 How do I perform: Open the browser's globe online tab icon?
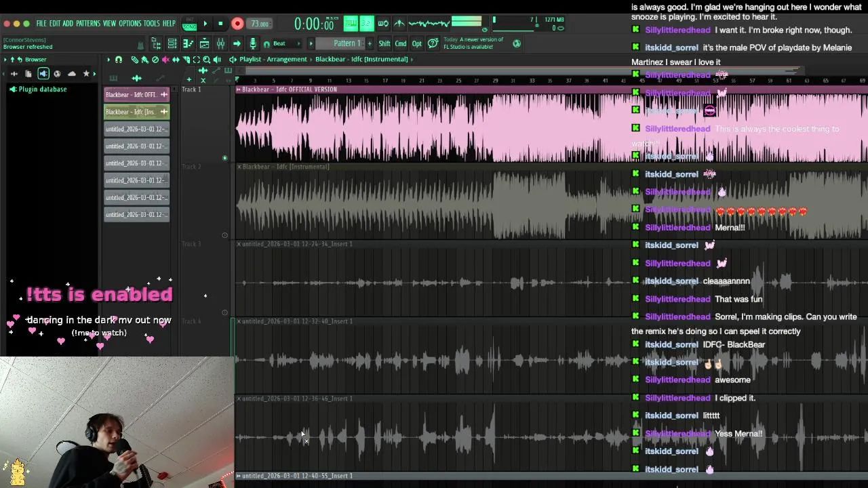pos(57,74)
